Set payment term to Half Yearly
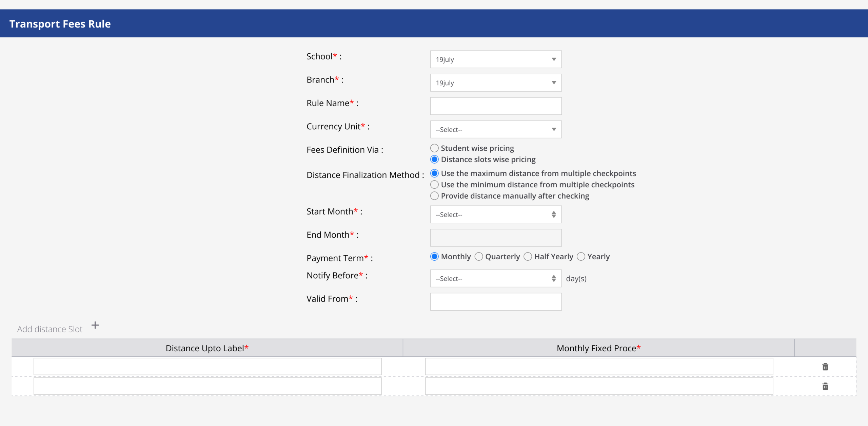 coord(528,257)
